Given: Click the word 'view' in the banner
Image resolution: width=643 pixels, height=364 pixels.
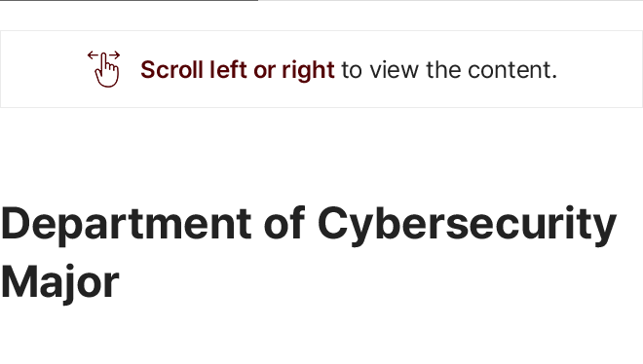Looking at the screenshot, I should pos(395,70).
